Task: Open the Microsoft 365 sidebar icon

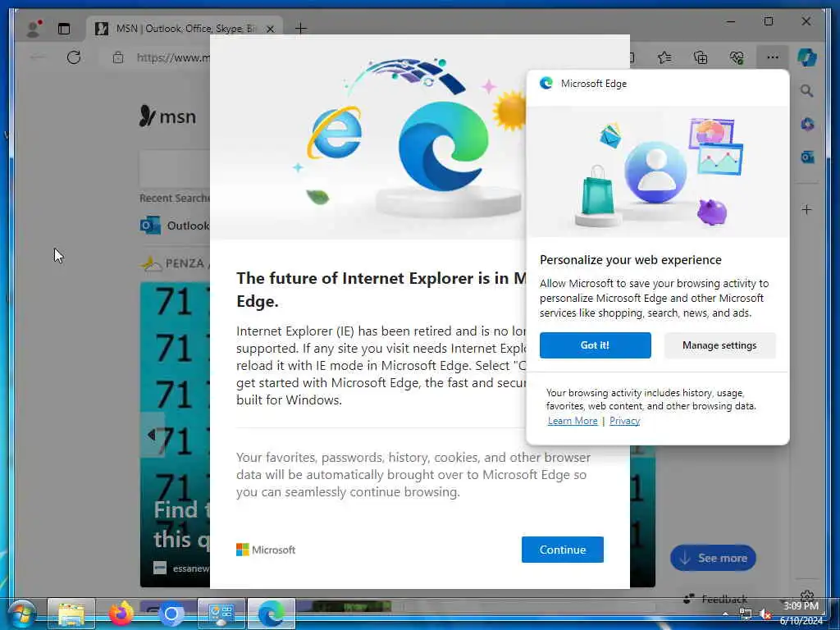Action: pos(807,125)
